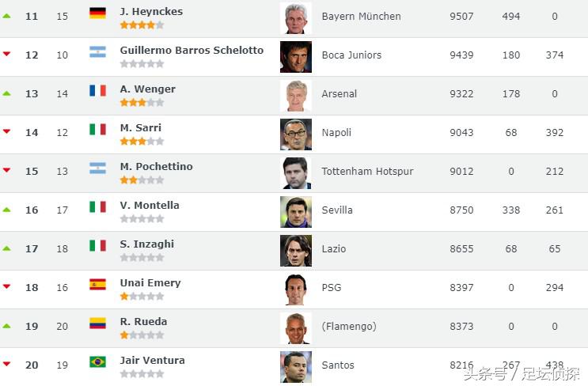Click the Colombian flag beside R. Rueda
This screenshot has width=588, height=386.
point(97,323)
